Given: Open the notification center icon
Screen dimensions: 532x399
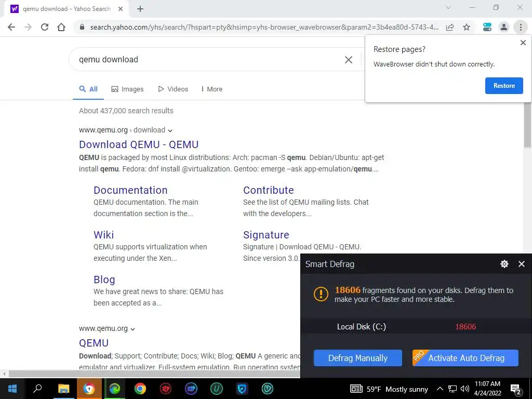Looking at the screenshot, I should pyautogui.click(x=516, y=389).
